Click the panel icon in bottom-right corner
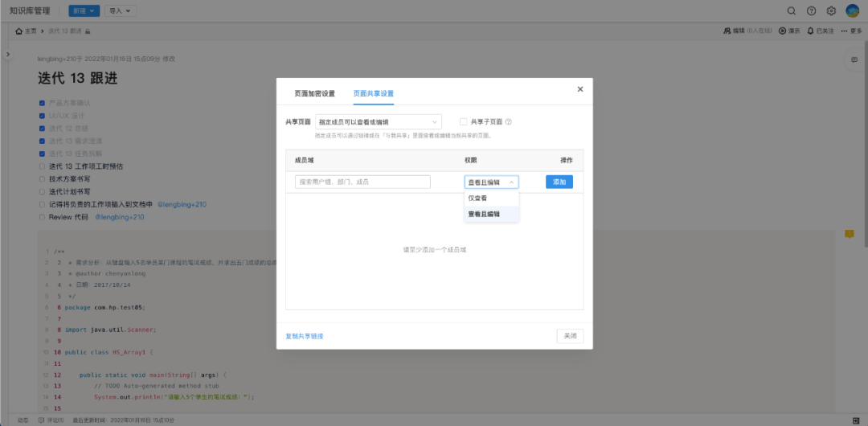The width and height of the screenshot is (868, 426). (856, 420)
